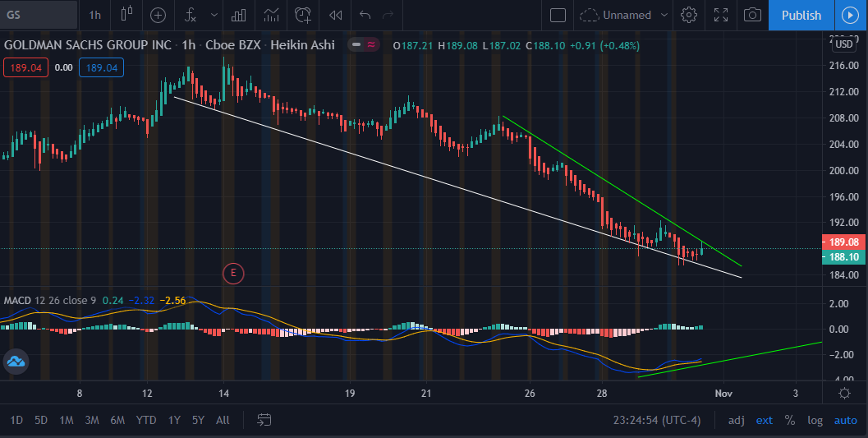The width and height of the screenshot is (868, 438).
Task: Toggle adj dividend adjustment
Action: [x=736, y=420]
